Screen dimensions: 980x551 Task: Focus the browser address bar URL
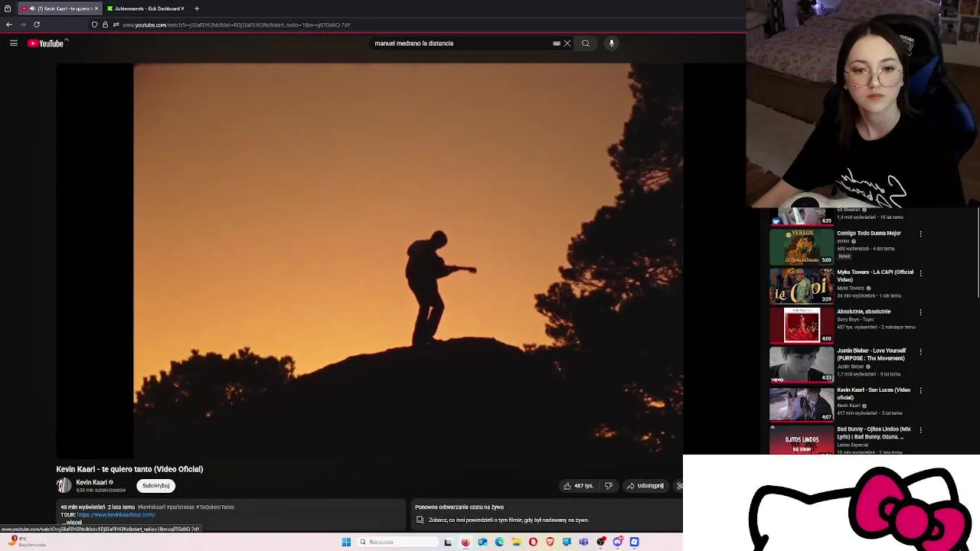pyautogui.click(x=237, y=25)
